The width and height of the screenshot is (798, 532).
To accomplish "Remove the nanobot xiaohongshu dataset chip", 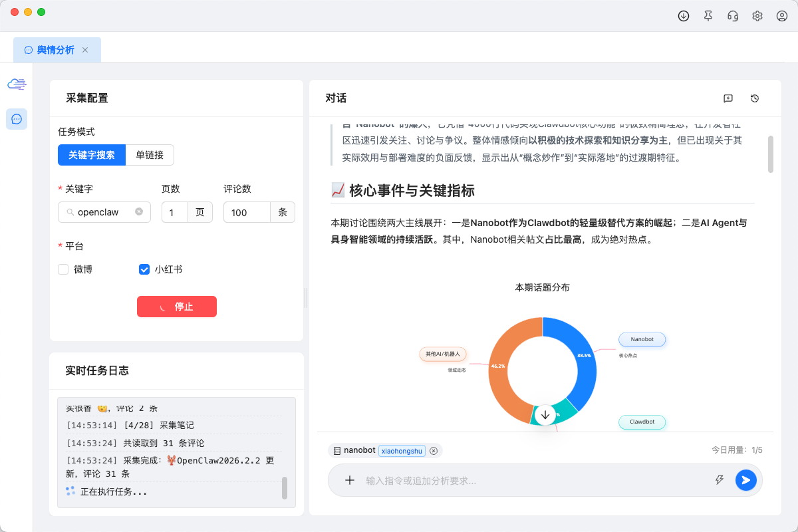I will tap(434, 451).
